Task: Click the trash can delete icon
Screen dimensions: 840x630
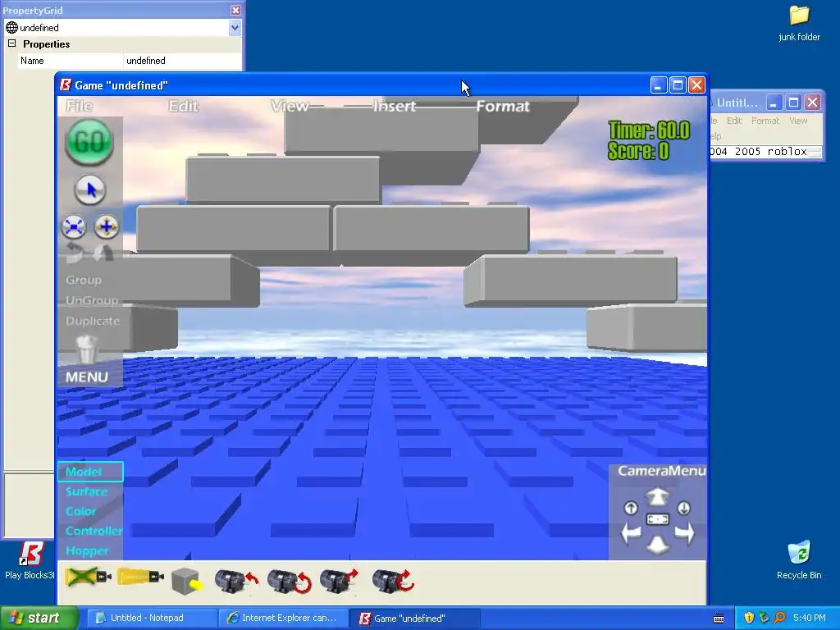Action: 86,349
